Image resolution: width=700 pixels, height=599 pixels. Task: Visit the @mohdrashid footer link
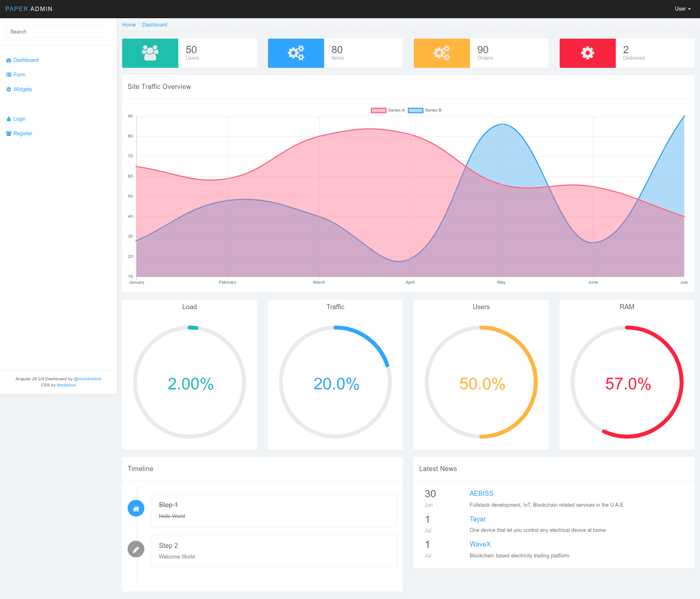pyautogui.click(x=87, y=379)
